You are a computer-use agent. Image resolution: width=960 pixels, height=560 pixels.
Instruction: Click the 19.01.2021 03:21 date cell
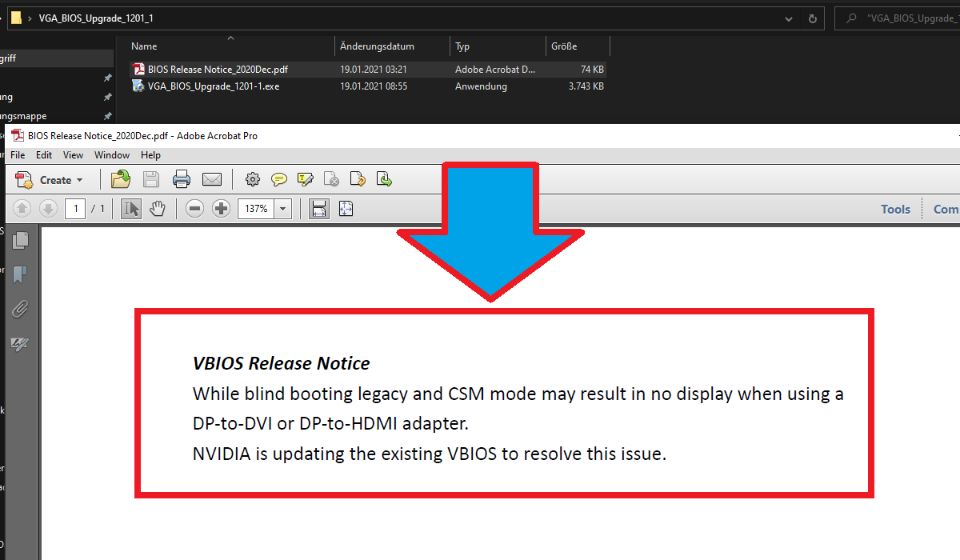click(374, 70)
